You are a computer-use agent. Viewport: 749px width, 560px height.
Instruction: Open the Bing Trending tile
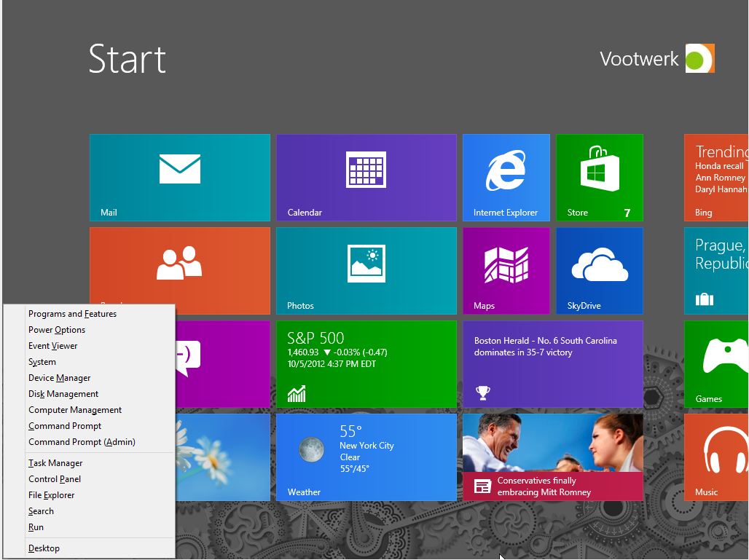pyautogui.click(x=716, y=178)
